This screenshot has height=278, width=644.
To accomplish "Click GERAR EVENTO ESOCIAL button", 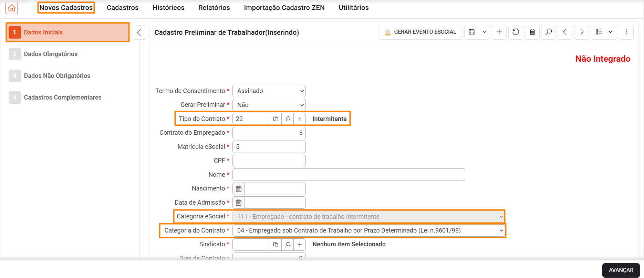I will tap(420, 32).
